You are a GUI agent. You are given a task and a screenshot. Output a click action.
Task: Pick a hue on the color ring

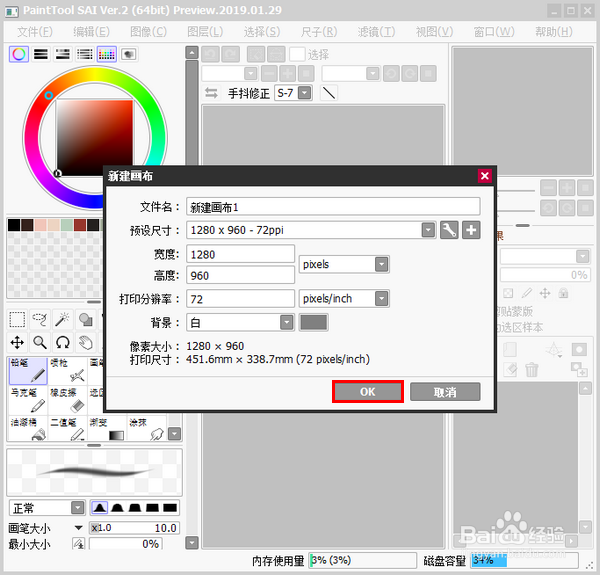(49, 95)
